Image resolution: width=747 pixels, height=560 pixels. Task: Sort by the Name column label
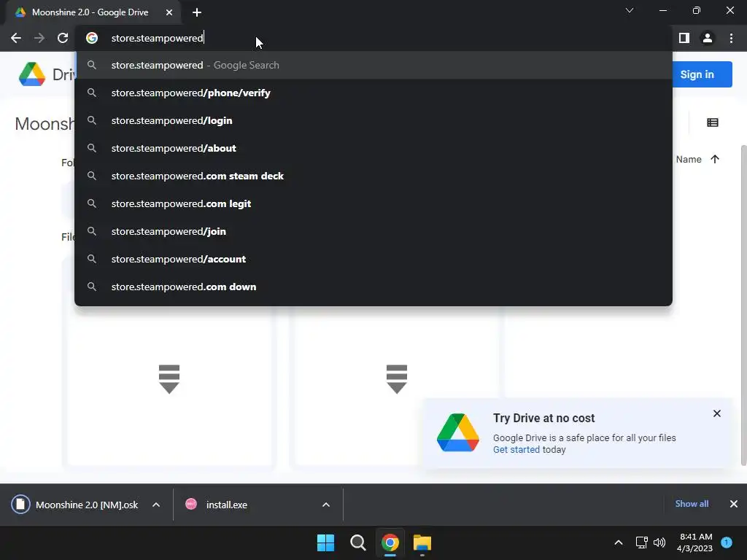click(x=689, y=160)
